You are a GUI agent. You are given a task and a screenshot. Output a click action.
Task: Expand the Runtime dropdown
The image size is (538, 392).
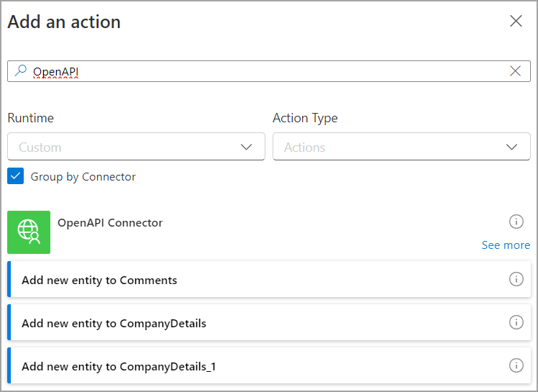point(135,147)
